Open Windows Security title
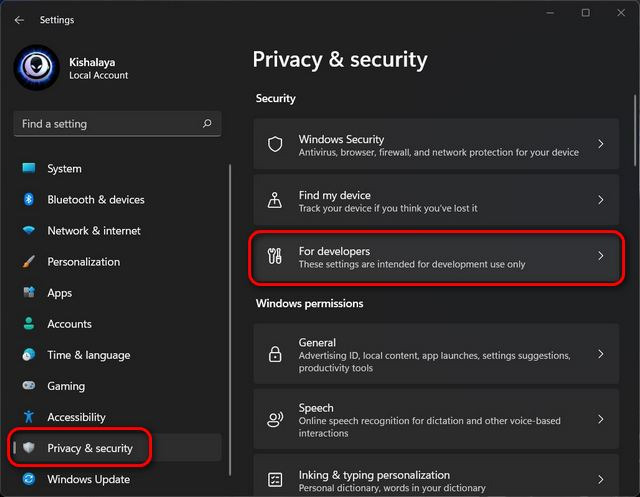Image resolution: width=640 pixels, height=497 pixels. [341, 139]
